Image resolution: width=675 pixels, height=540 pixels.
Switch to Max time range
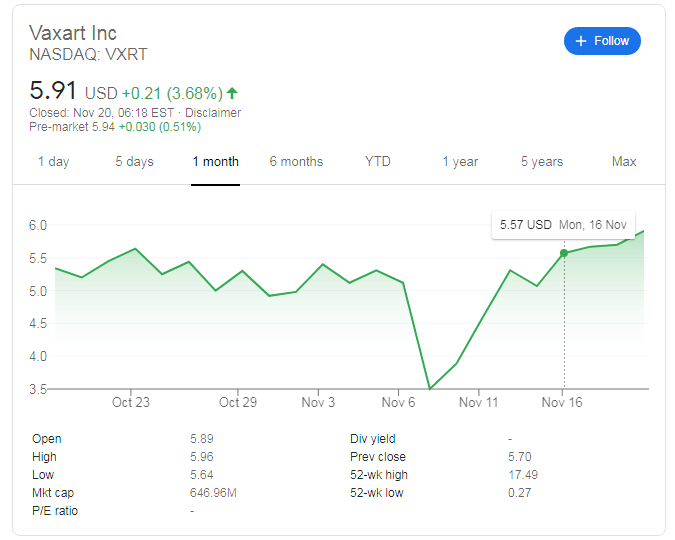pyautogui.click(x=624, y=162)
